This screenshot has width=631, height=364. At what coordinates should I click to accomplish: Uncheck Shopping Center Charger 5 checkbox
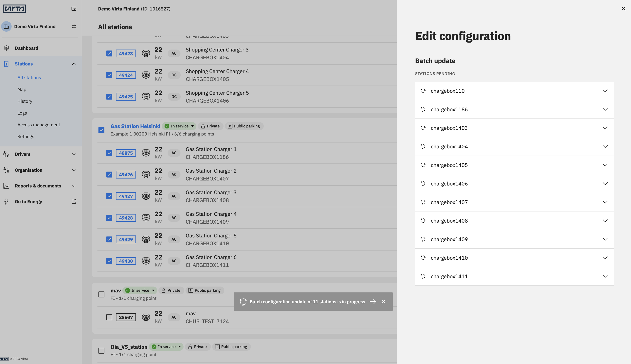pyautogui.click(x=109, y=97)
